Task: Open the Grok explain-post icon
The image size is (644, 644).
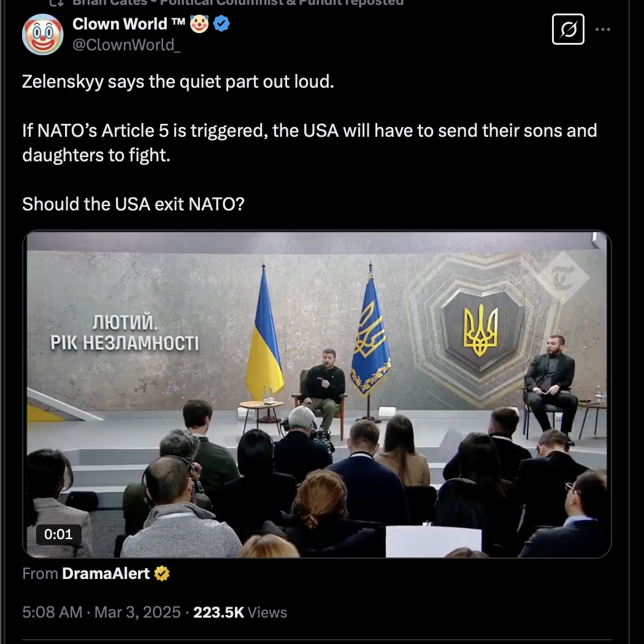Action: 568,29
